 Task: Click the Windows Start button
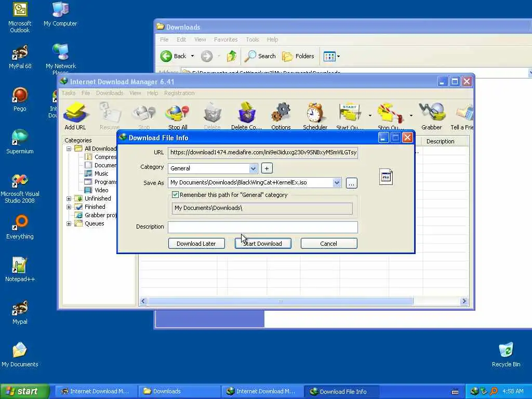(x=24, y=391)
